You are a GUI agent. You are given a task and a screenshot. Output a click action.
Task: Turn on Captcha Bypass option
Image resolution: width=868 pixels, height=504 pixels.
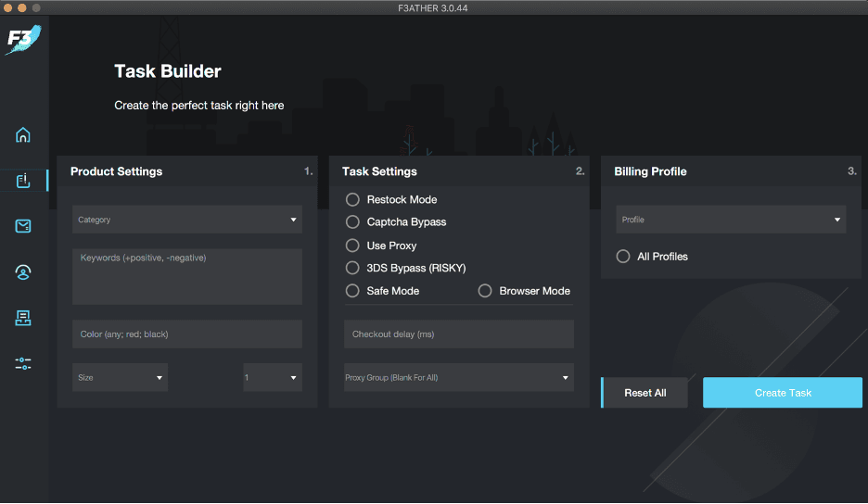point(352,222)
